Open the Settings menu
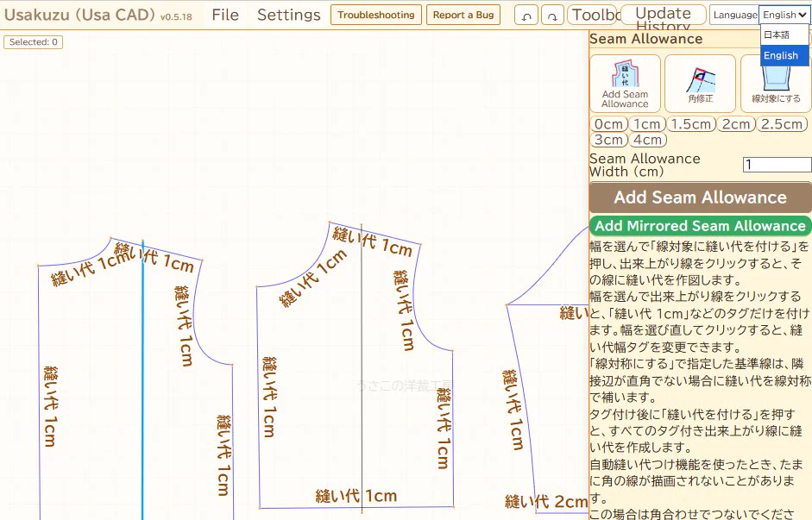Viewport: 812px width, 520px height. (288, 15)
